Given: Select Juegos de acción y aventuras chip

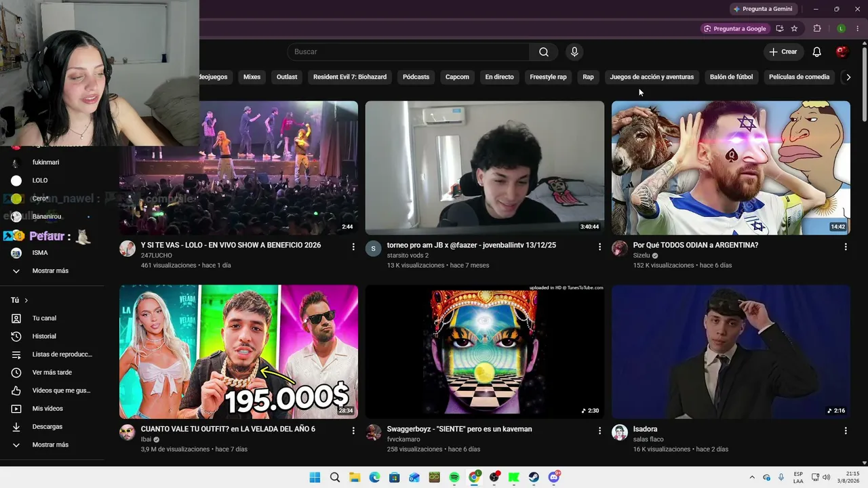Looking at the screenshot, I should [652, 77].
